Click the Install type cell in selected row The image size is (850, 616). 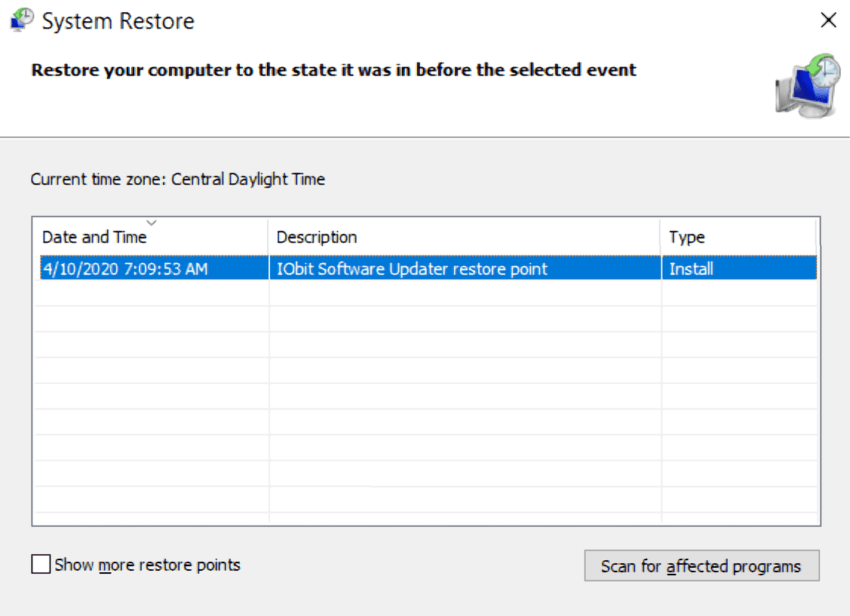(691, 268)
